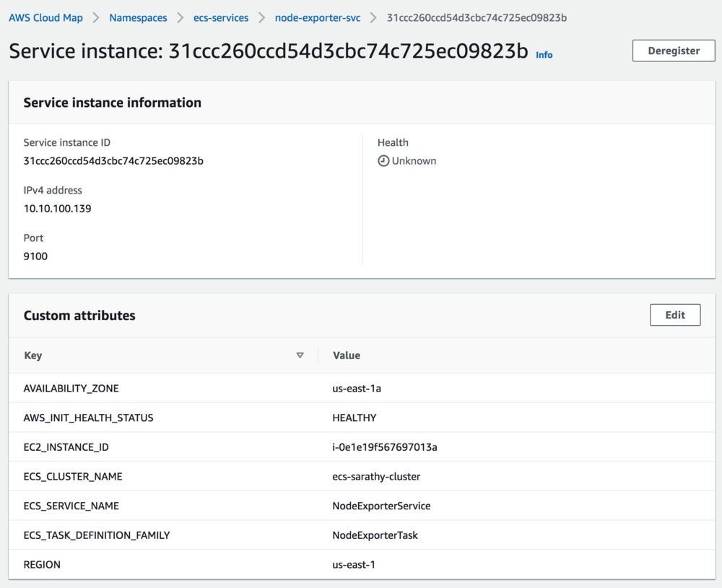The height and width of the screenshot is (588, 722).
Task: Navigate to AWS Cloud Map home
Action: [x=45, y=17]
